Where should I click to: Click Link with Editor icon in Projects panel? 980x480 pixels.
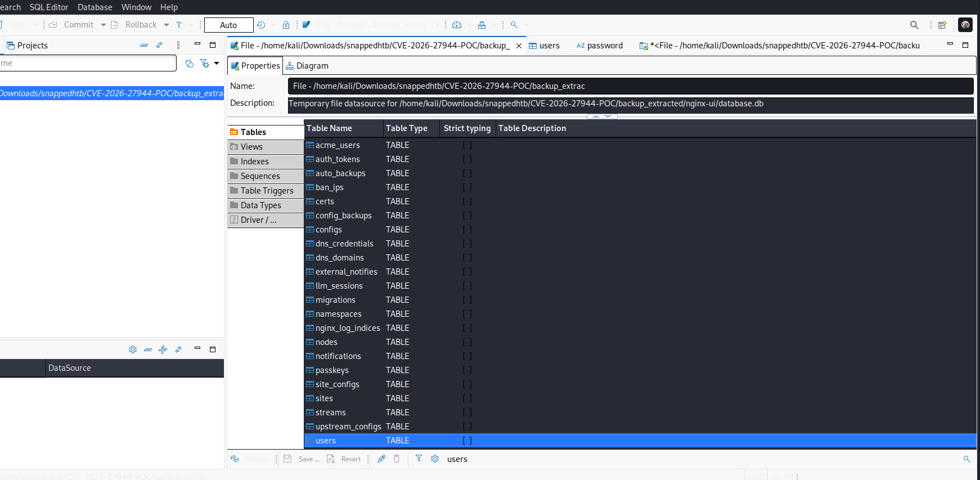159,45
